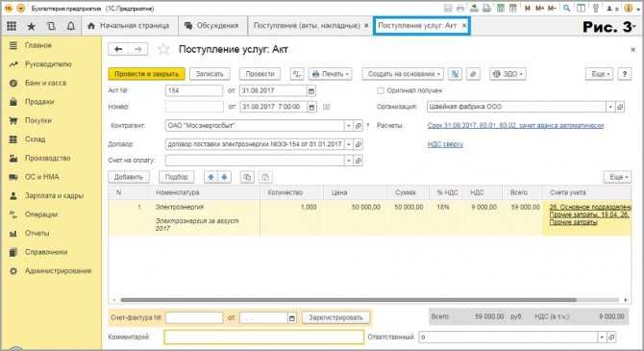The width and height of the screenshot is (644, 351).
Task: Focus the Счет-фактура № input field
Action: (x=194, y=317)
